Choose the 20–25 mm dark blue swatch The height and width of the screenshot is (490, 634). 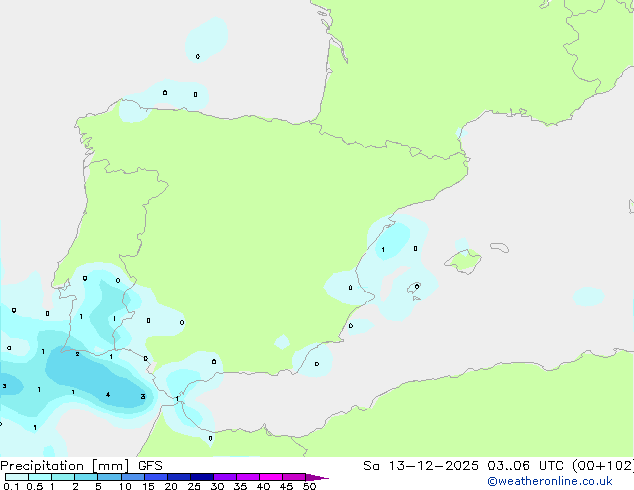coord(178,477)
